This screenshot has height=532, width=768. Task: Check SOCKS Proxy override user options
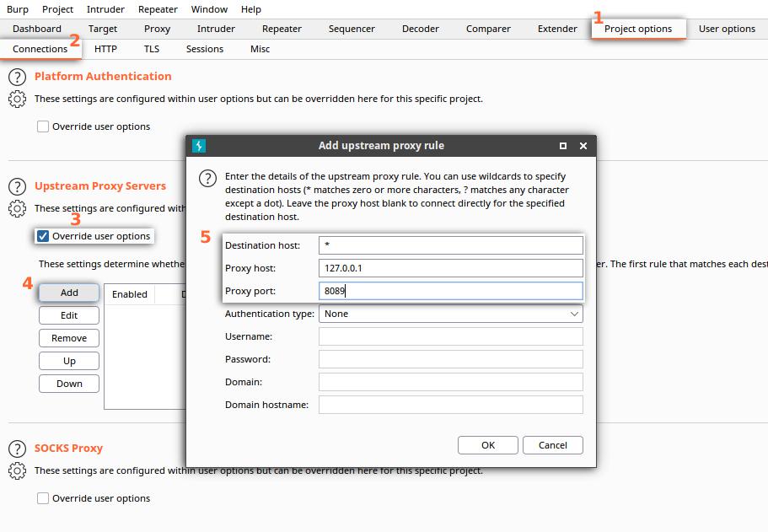[x=43, y=498]
